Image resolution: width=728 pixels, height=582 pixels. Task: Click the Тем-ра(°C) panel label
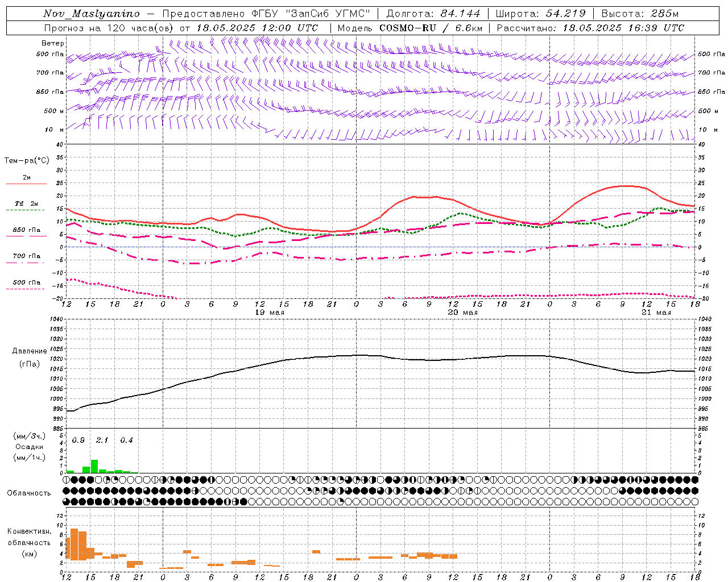coord(27,160)
